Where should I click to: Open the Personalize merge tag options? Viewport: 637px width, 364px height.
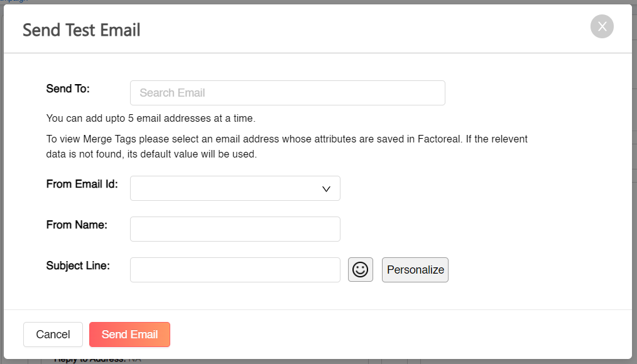[415, 269]
